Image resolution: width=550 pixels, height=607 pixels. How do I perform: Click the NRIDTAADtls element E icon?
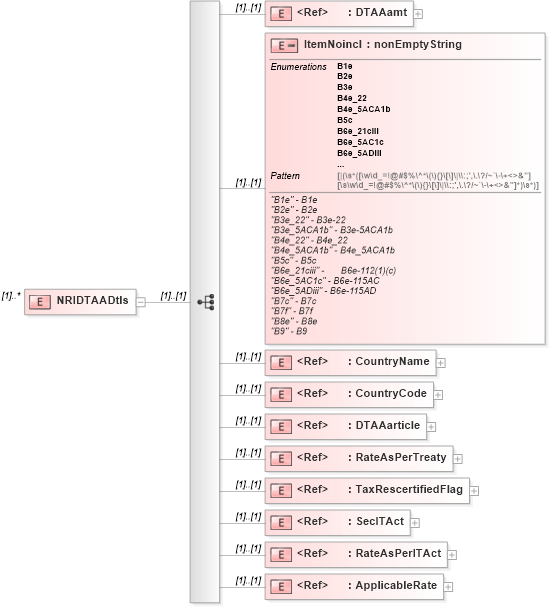pyautogui.click(x=40, y=302)
